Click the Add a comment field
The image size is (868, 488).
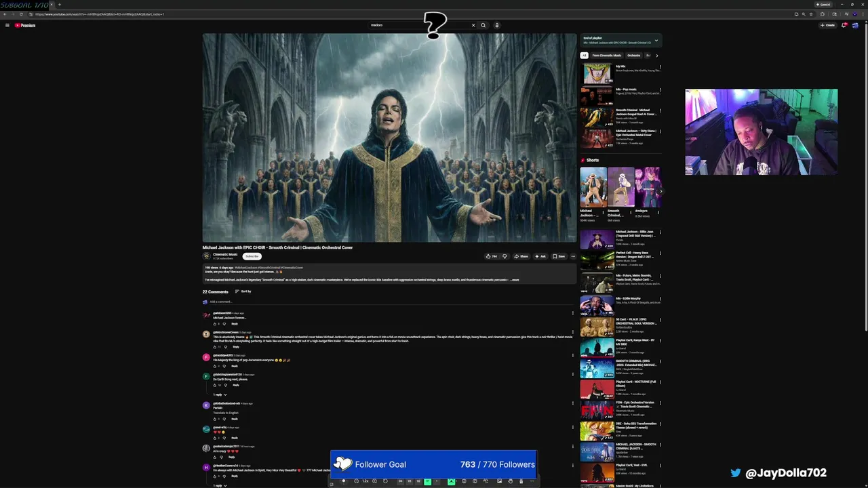(390, 302)
